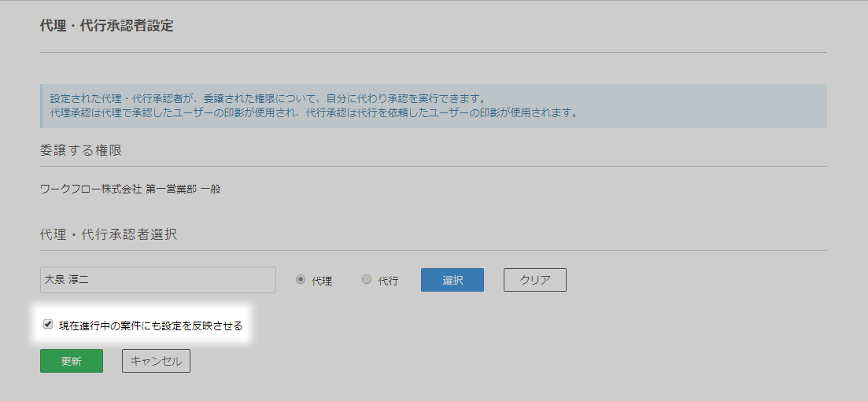Screen dimensions: 868x401
Task: Select the 代理 radio button
Action: coord(301,279)
